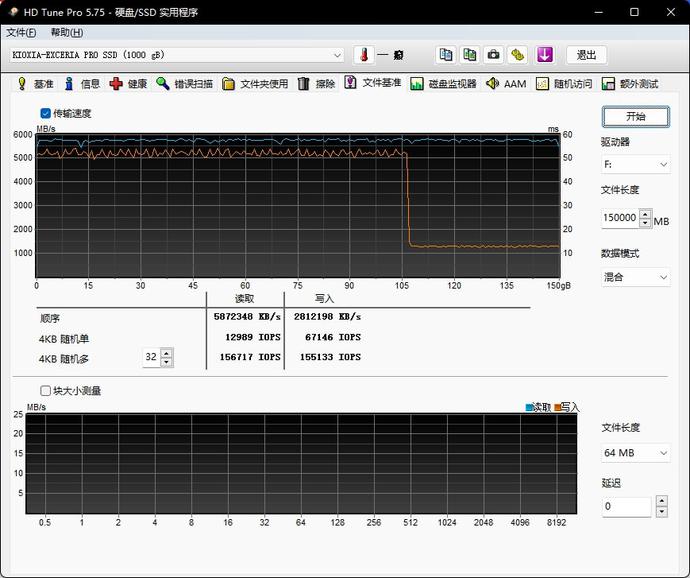The width and height of the screenshot is (690, 578).
Task: Enable the 块大小测量 block size checkbox
Action: click(x=45, y=390)
